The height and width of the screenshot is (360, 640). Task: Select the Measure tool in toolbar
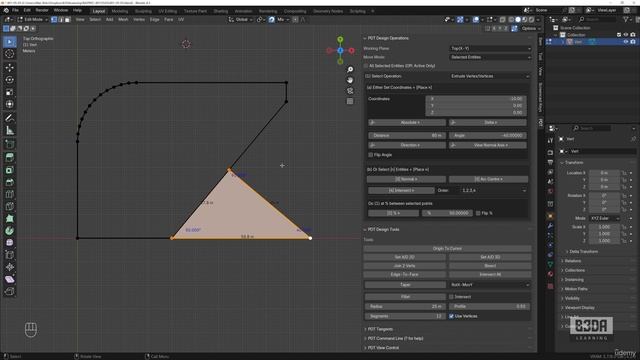[10, 131]
